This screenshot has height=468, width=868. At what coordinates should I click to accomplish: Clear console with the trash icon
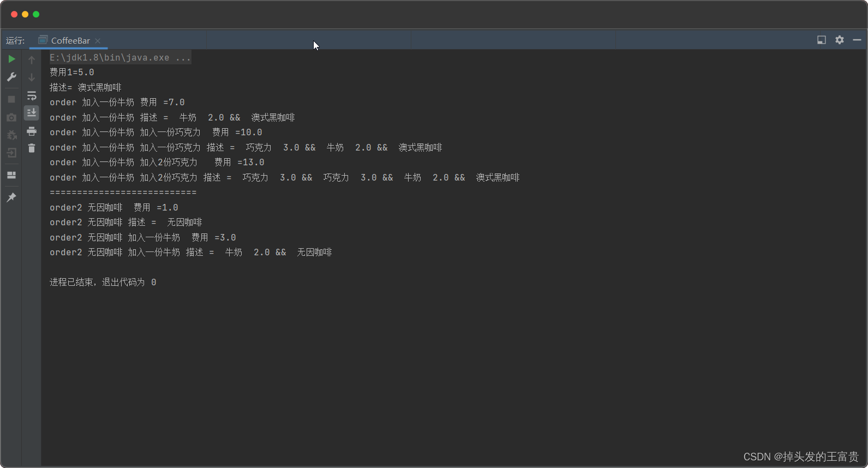pos(32,148)
